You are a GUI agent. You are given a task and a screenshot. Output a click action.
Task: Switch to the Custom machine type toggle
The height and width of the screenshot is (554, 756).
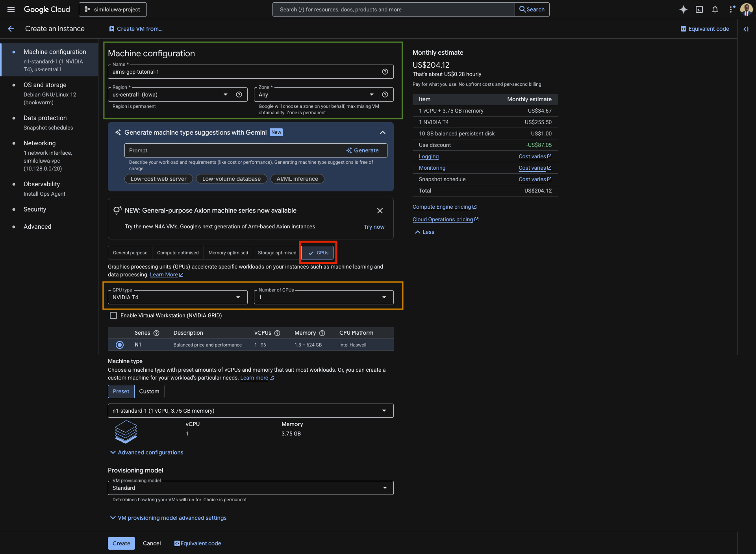[x=149, y=391]
